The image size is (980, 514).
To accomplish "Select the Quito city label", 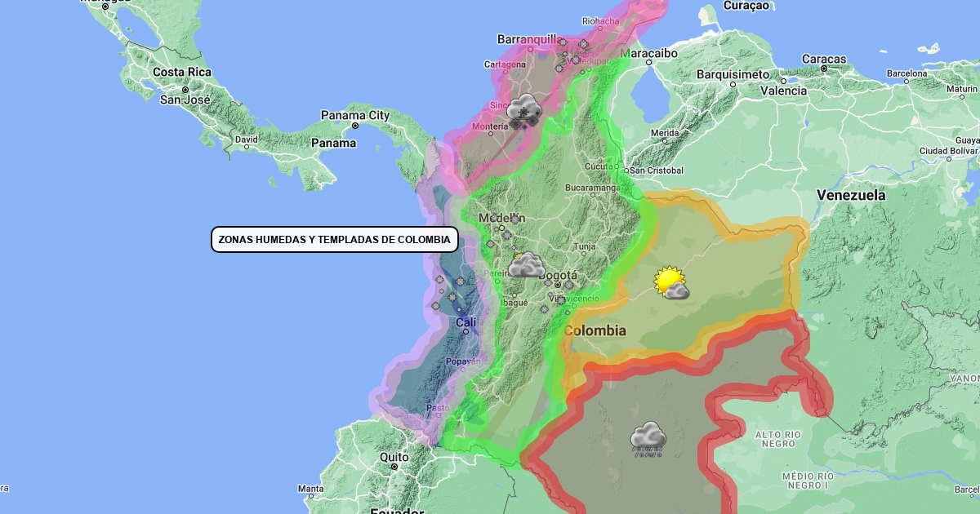I will tap(394, 458).
